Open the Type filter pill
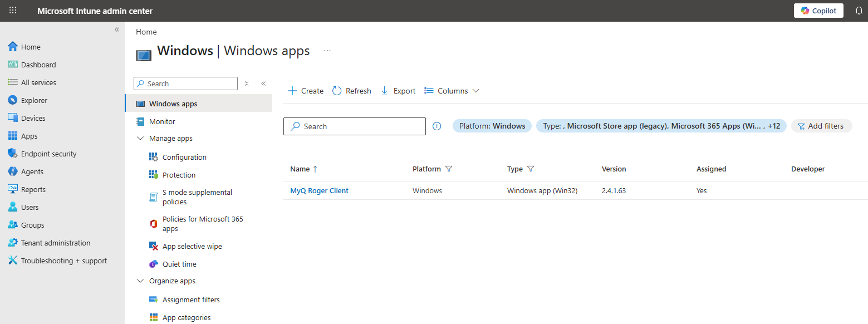 (661, 126)
